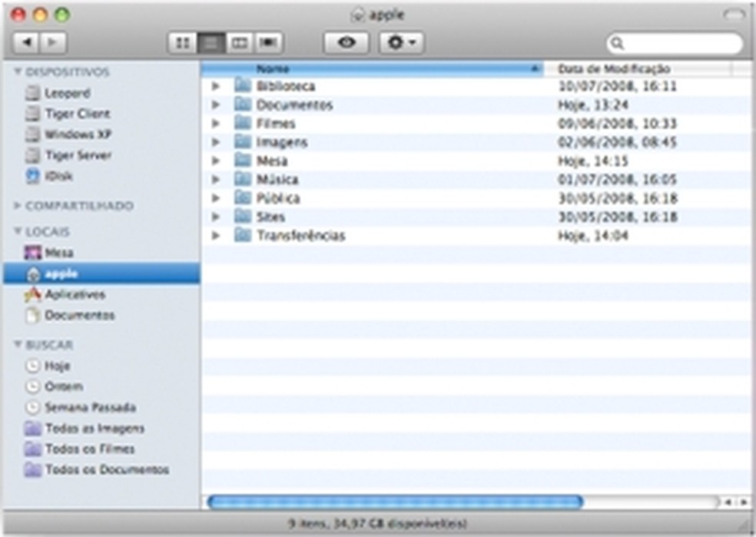Image resolution: width=756 pixels, height=537 pixels.
Task: Collapse the LOCAIS section
Action: click(18, 231)
